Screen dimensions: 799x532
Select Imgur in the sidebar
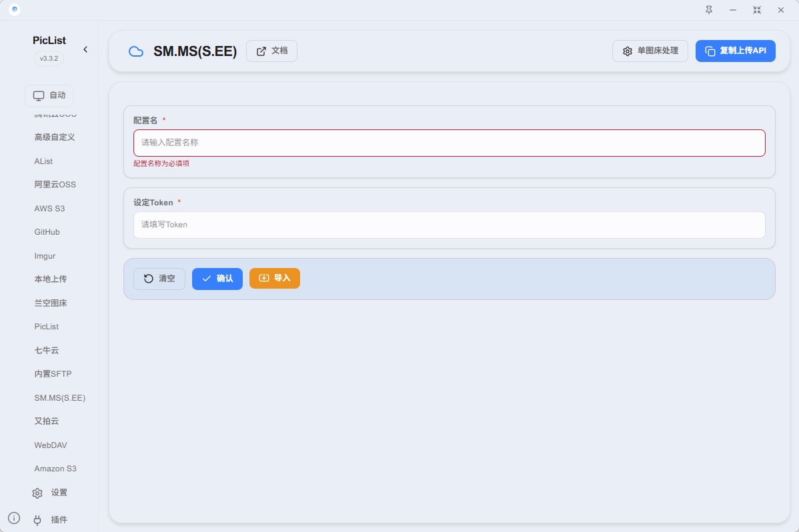(45, 256)
